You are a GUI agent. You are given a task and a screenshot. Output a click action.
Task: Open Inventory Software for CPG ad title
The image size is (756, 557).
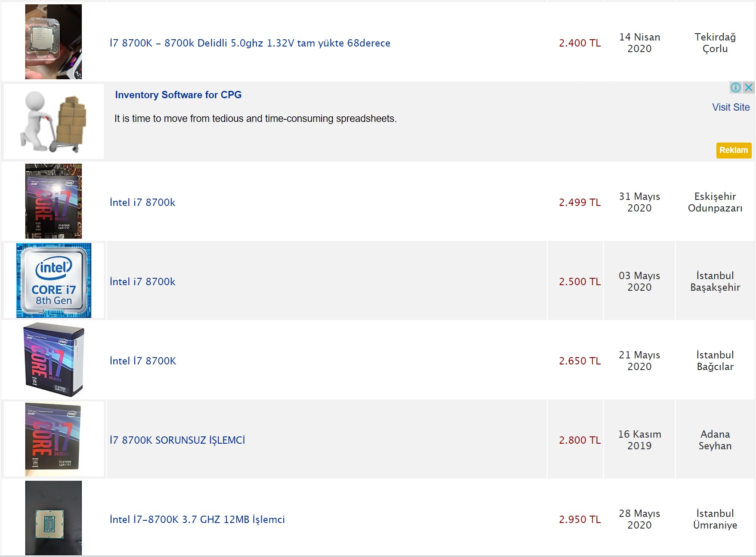[x=178, y=95]
